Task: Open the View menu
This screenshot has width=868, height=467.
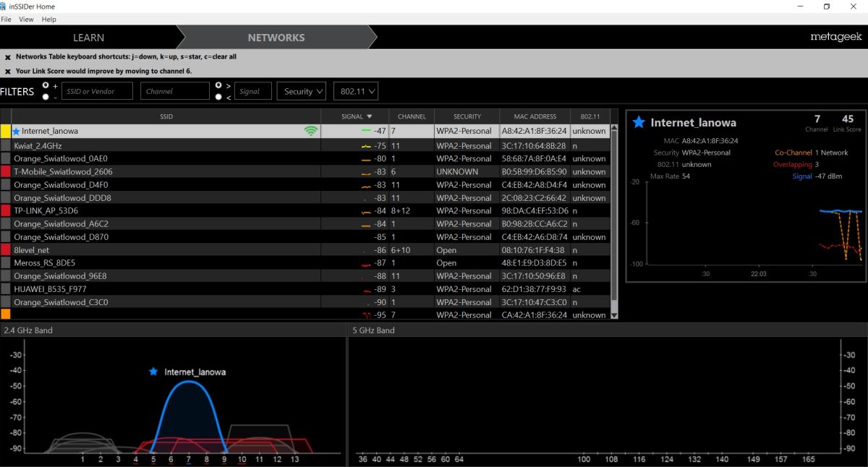Action: (26, 20)
